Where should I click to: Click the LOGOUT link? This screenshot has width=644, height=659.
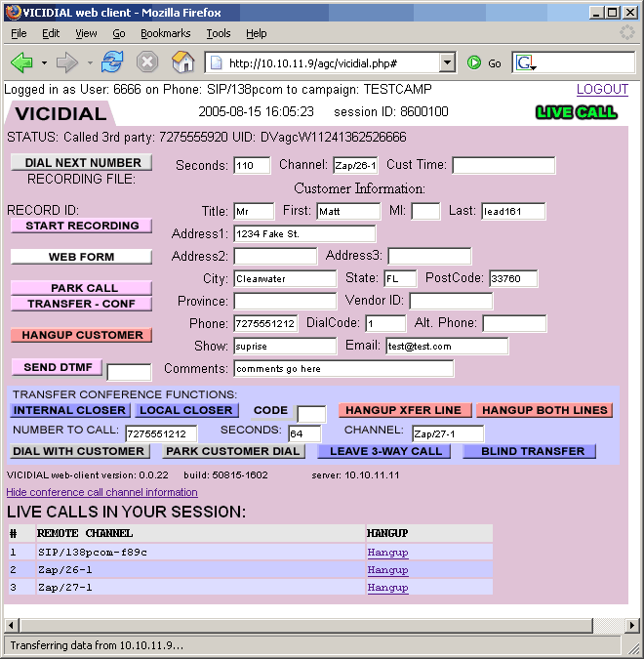(602, 89)
